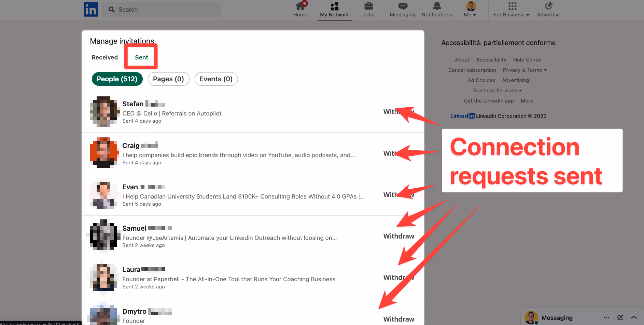Click the LinkedIn logo icon

point(91,9)
